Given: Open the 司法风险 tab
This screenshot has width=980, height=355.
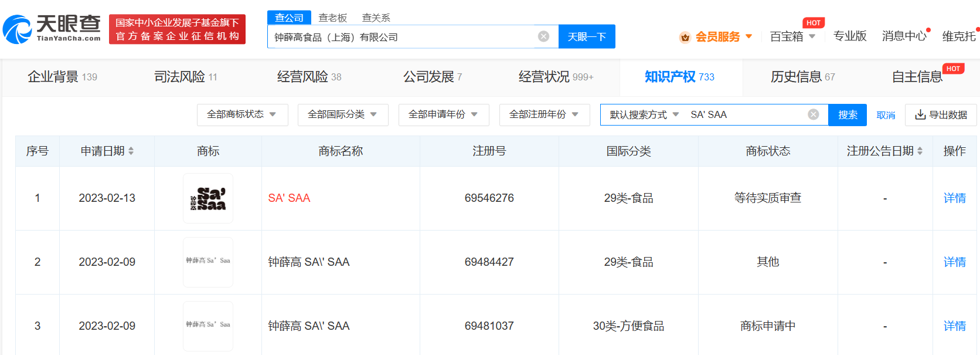Looking at the screenshot, I should (186, 77).
